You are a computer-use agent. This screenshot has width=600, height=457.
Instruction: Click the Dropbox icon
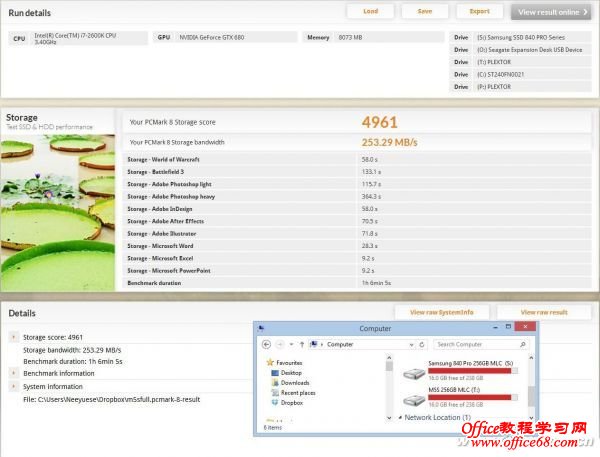[275, 402]
